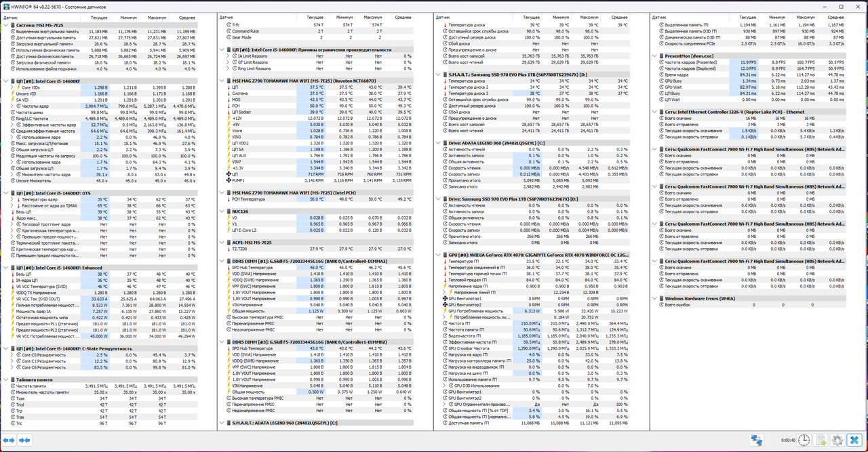The height and width of the screenshot is (452, 868).
Task: Click fan icon next to PUMP1
Action: (x=229, y=181)
